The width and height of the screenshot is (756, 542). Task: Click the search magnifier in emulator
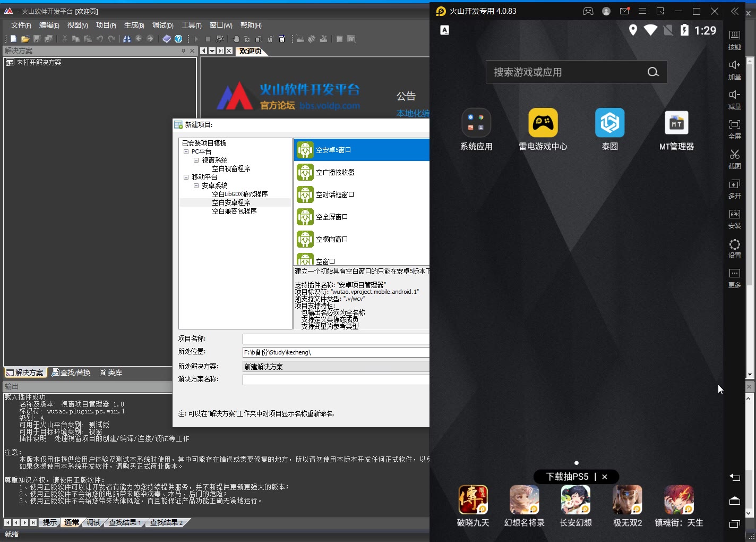pos(653,72)
